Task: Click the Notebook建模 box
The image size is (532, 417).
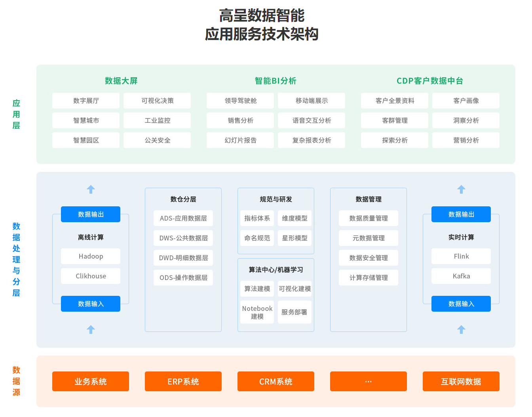Action: click(x=257, y=312)
